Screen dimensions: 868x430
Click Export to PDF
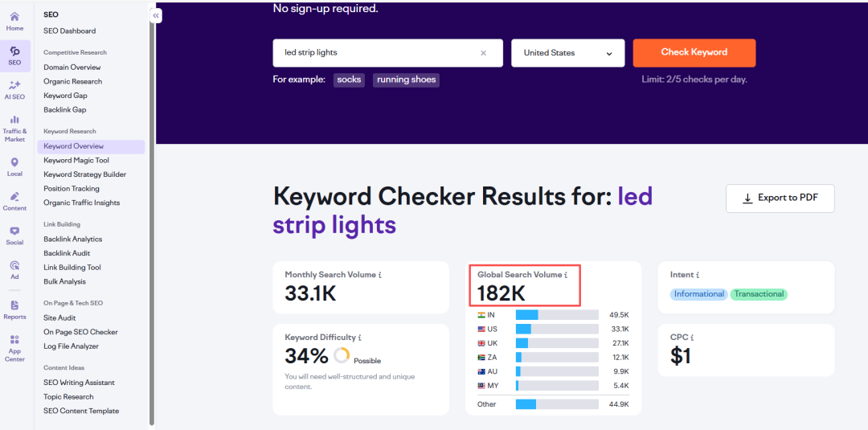(x=780, y=198)
